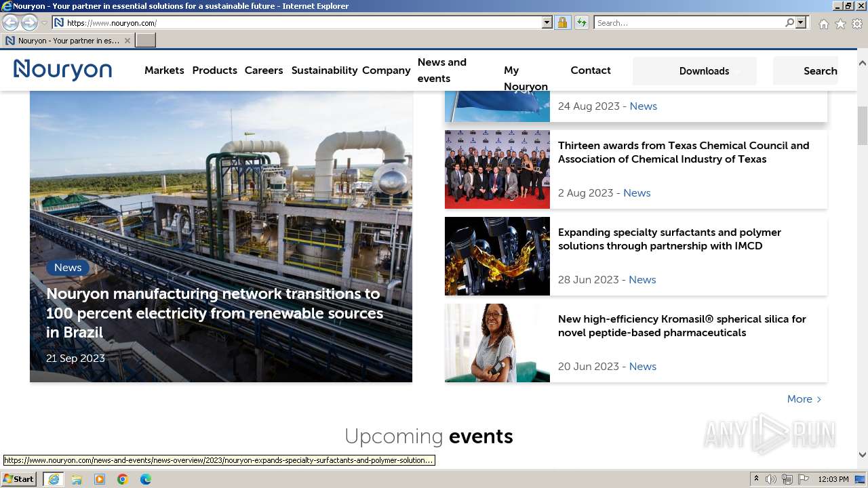The height and width of the screenshot is (488, 868).
Task: Open a new blank tab
Action: 146,41
